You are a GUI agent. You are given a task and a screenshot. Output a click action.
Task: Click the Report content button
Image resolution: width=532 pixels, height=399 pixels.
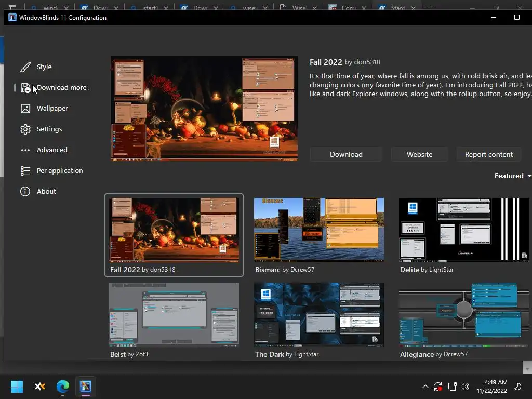click(488, 154)
